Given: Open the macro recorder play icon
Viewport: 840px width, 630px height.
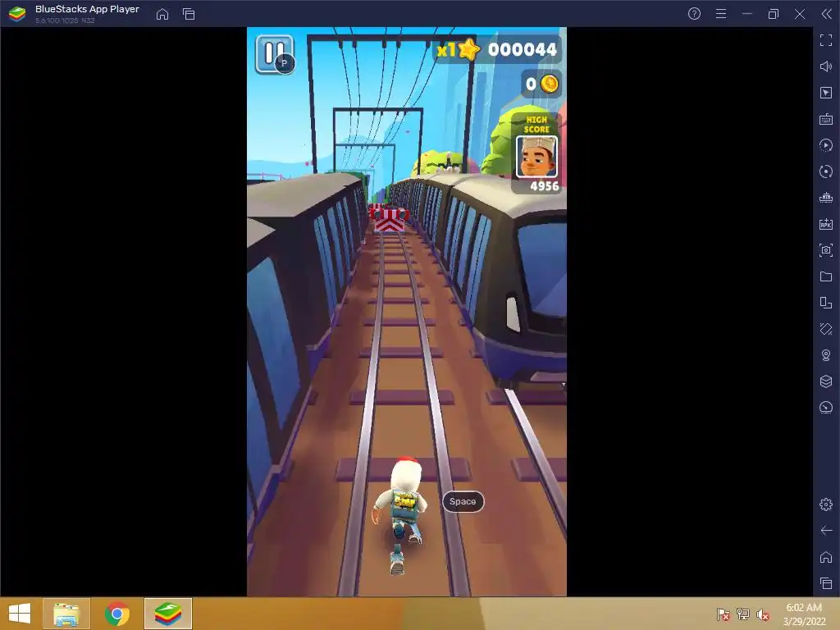Looking at the screenshot, I should (x=826, y=145).
